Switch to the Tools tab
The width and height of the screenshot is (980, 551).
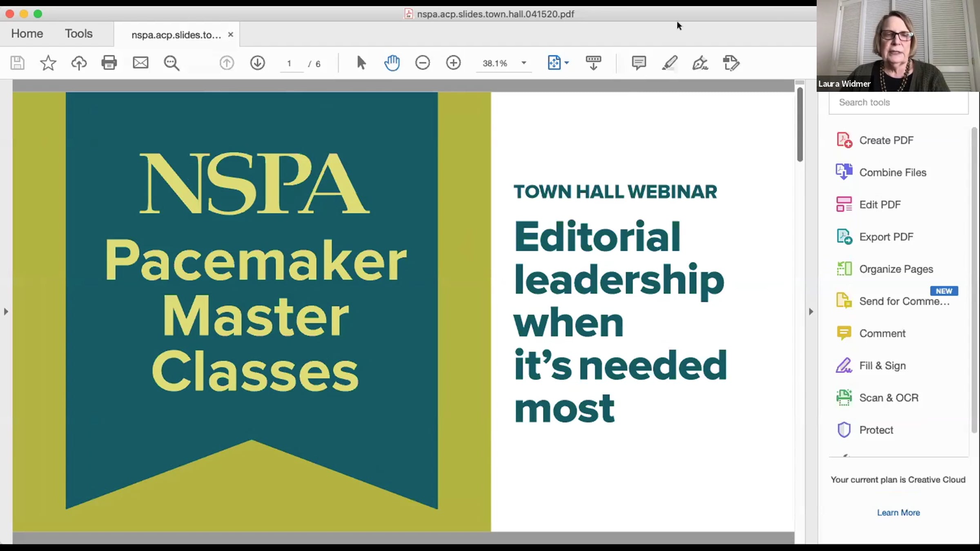pyautogui.click(x=79, y=33)
